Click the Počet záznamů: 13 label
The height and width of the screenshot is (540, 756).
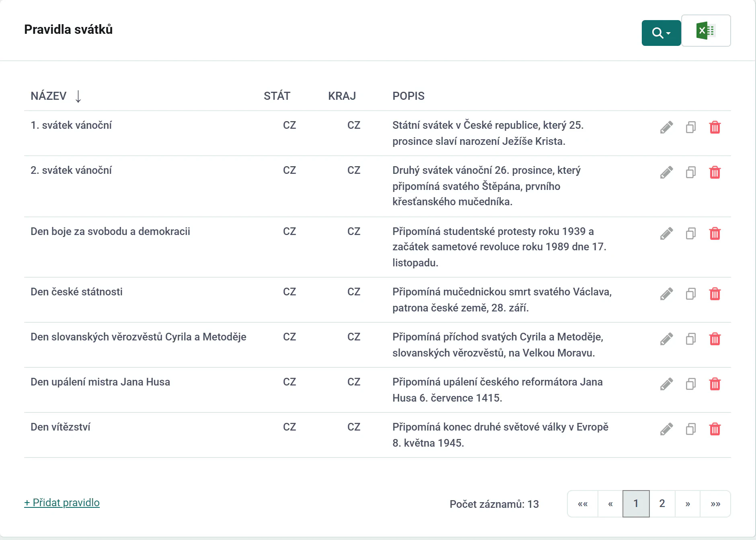pyautogui.click(x=494, y=504)
